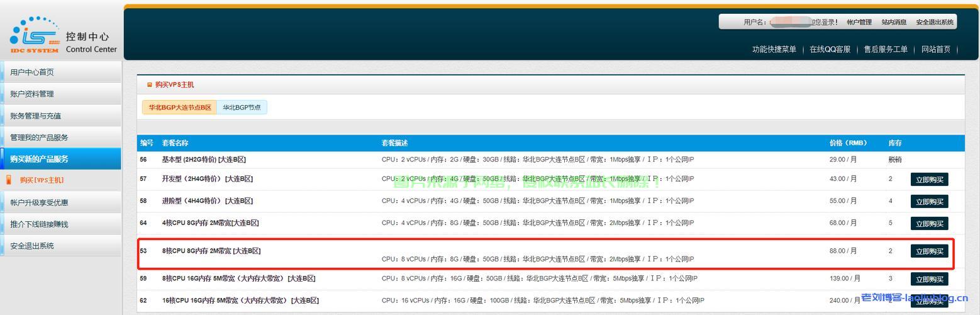Open 用户中心首页 in the sidebar
Screen dimensions: 980x315
coord(60,72)
